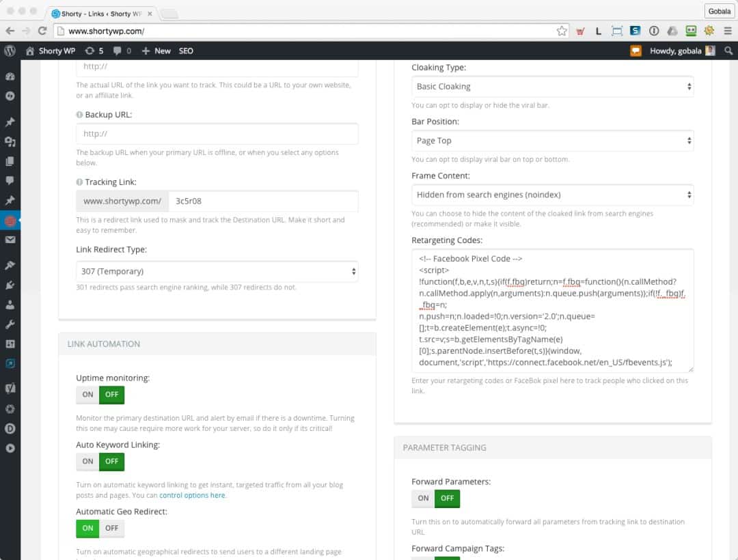Bookmark page with the star icon
The width and height of the screenshot is (738, 560).
coord(562,31)
